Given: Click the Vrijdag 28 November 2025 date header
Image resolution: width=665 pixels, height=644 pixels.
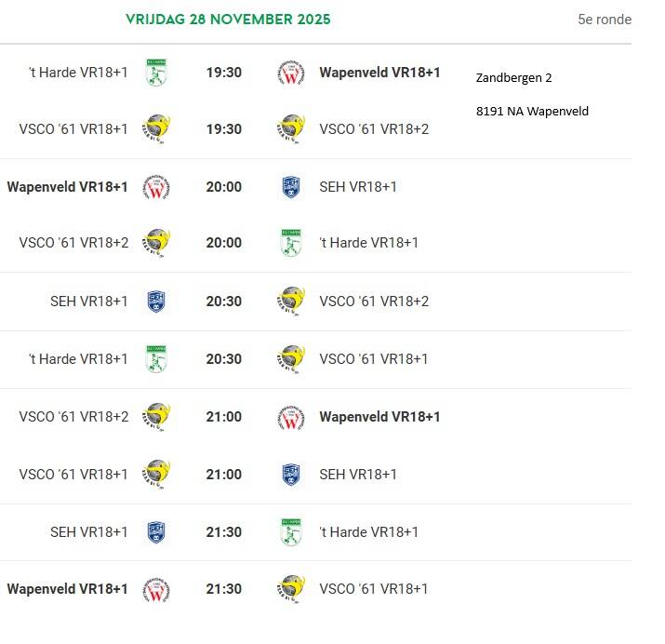Looking at the screenshot, I should tap(228, 20).
